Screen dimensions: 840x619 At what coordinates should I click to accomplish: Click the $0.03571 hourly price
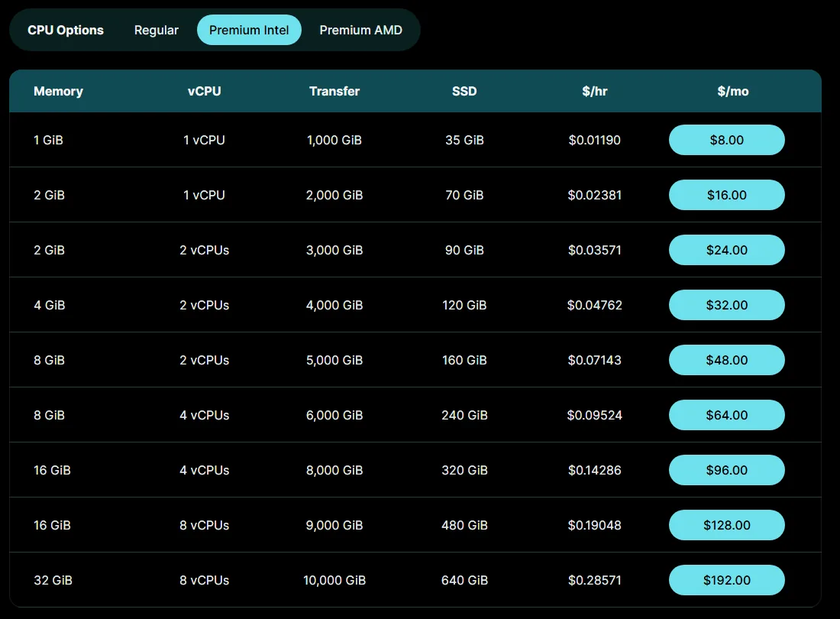click(x=595, y=251)
